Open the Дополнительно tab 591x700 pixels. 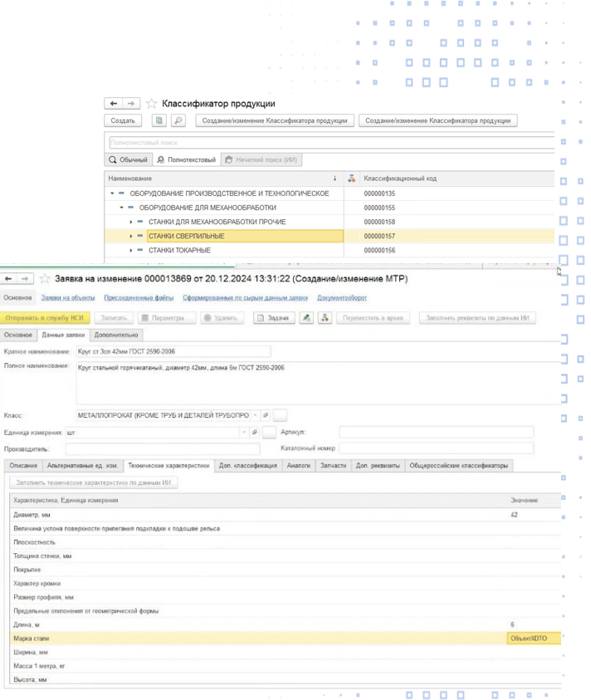(116, 335)
